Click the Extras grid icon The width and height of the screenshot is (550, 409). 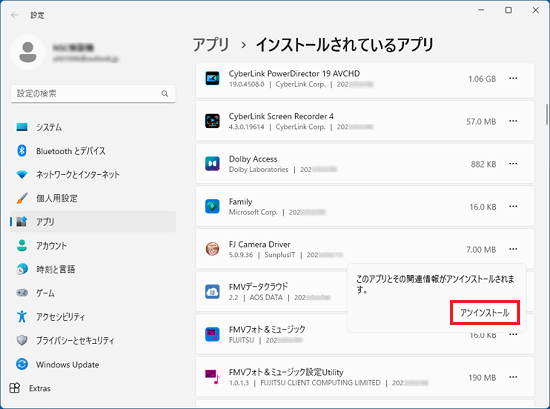pyautogui.click(x=15, y=388)
